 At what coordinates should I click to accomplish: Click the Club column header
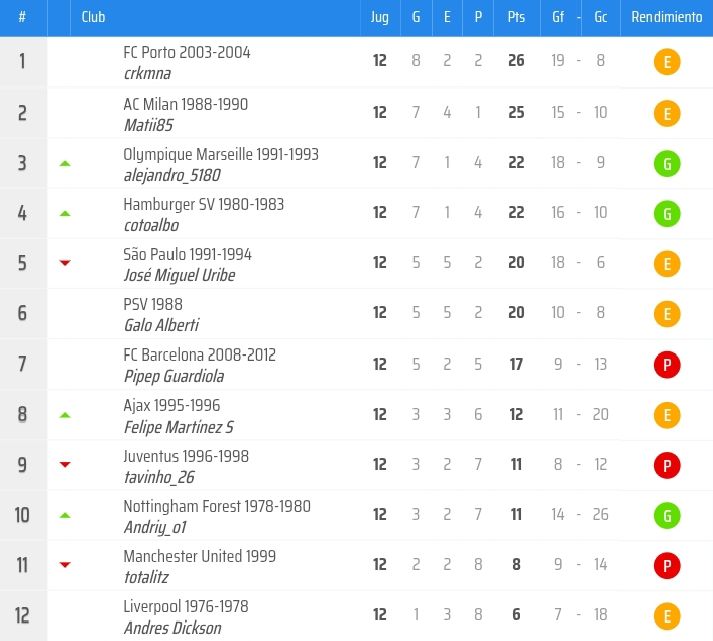point(93,17)
